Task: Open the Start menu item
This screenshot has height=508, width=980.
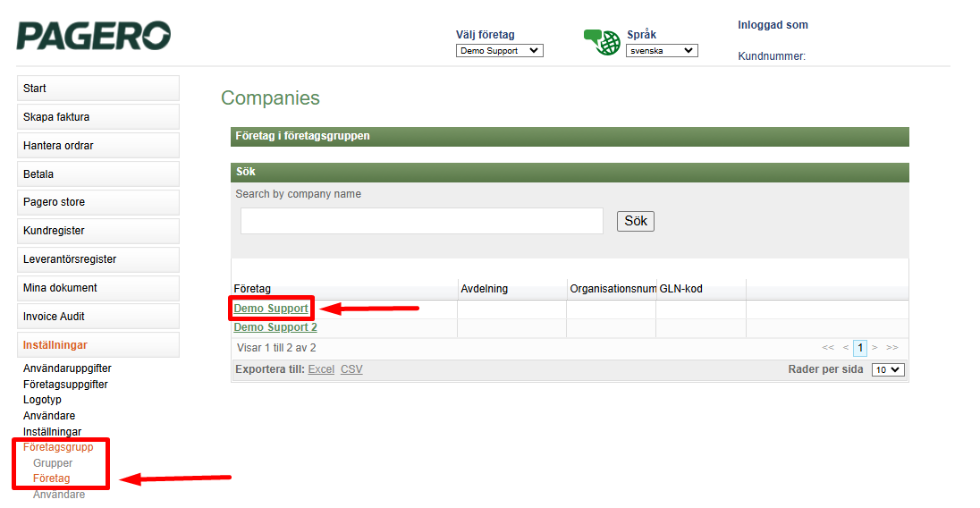Action: [98, 89]
